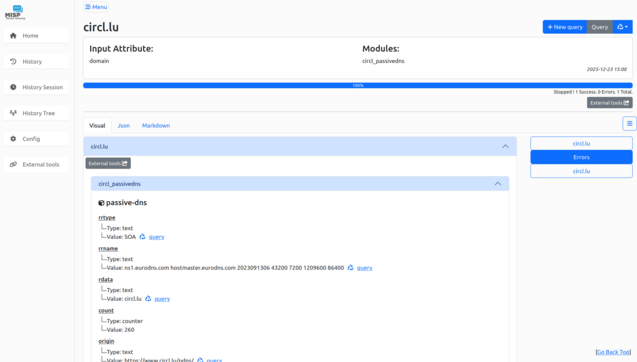The image size is (637, 362).
Task: Click the History Session clock icon
Action: click(x=13, y=87)
